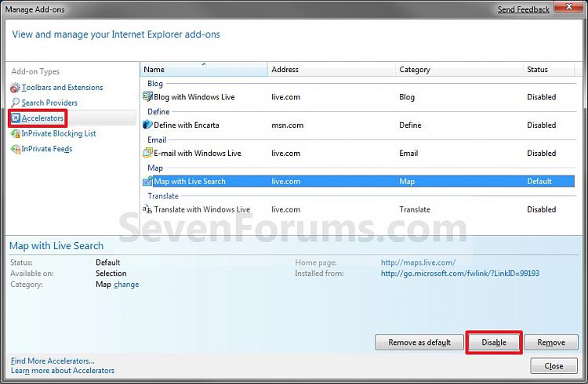Click the Email group header

157,139
